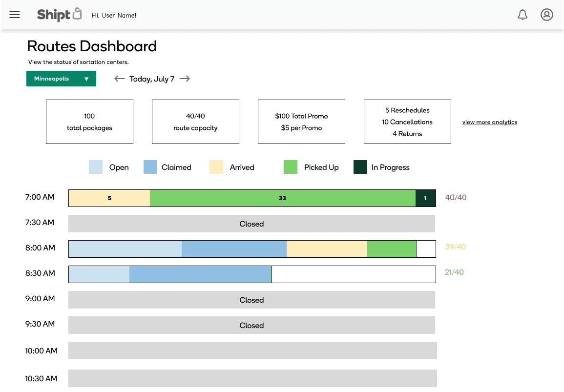Click the 7:00 AM time label
564x392 pixels.
click(40, 197)
